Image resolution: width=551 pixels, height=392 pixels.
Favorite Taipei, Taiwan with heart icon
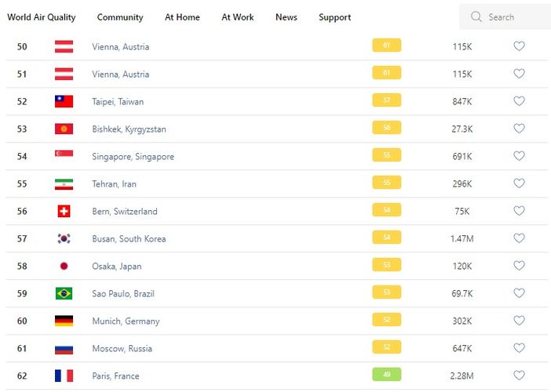[519, 101]
